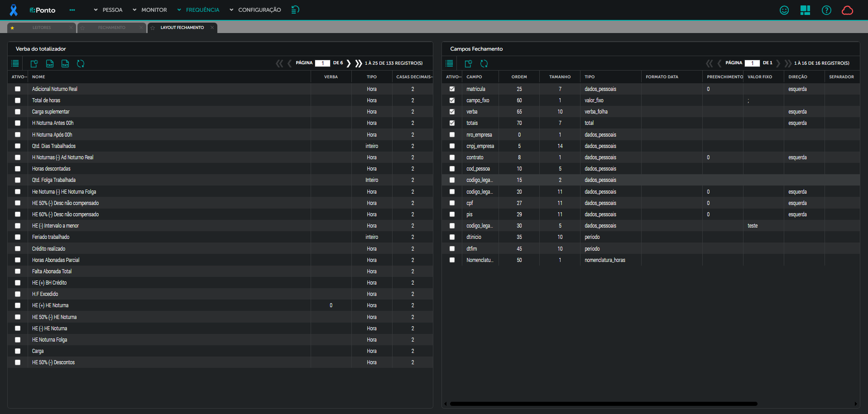Click the Campos Fechamento horizontal scrollbar

603,404
